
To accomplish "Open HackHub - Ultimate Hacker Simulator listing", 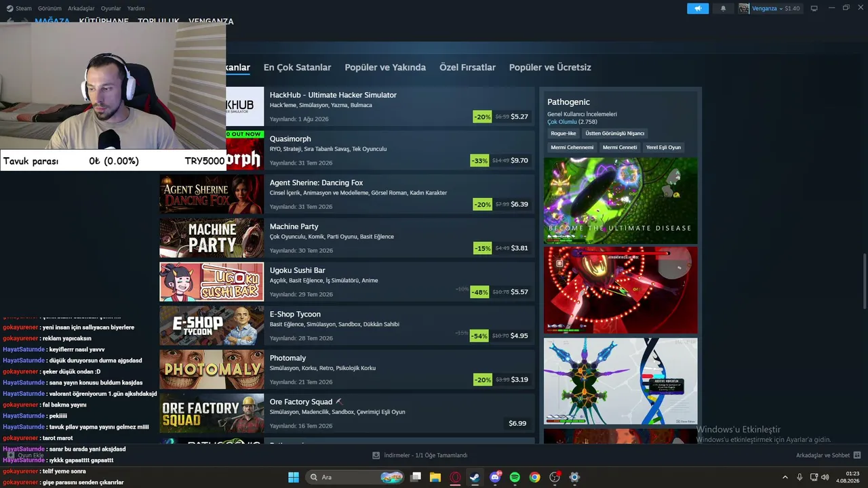I will coord(333,95).
